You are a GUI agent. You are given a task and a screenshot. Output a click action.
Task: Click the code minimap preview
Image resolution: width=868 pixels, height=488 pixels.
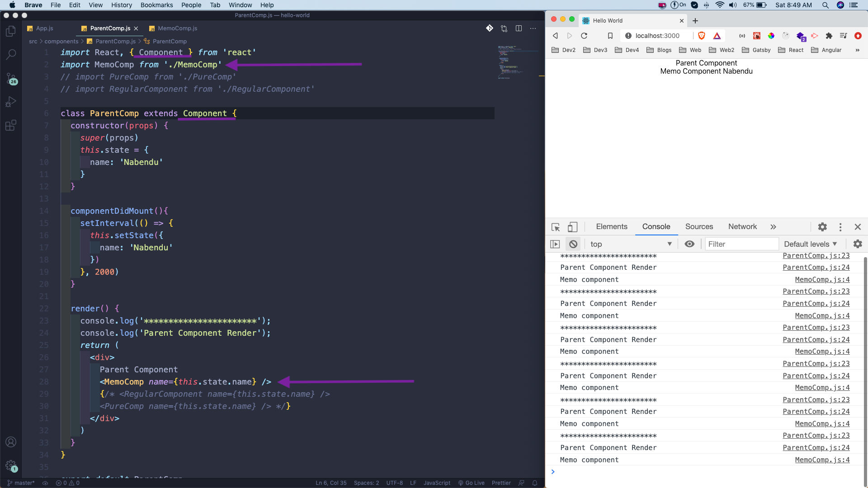[x=518, y=62]
